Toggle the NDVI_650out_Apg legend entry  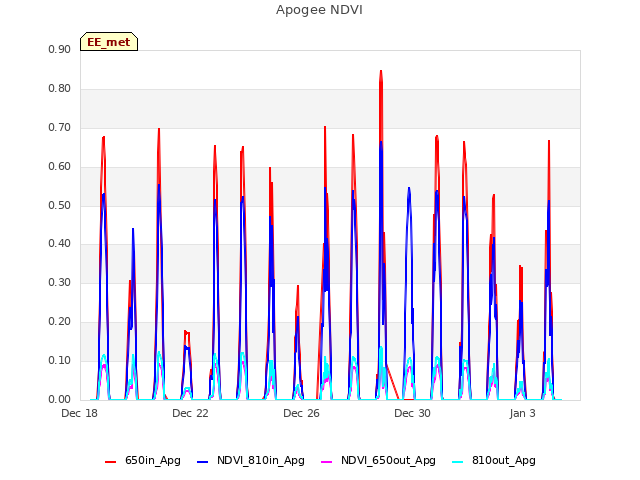click(378, 460)
